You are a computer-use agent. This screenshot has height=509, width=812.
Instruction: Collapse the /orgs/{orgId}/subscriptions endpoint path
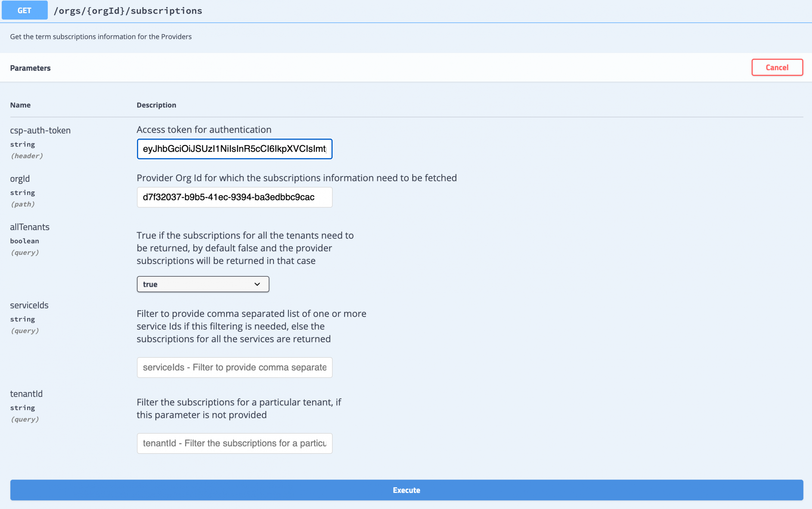click(128, 11)
